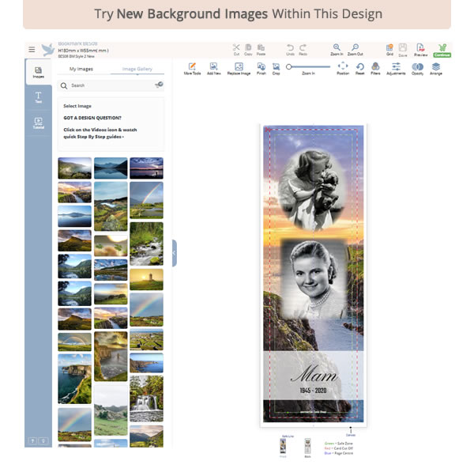Screen dimensions: 474x476
Task: Select the Crop tool
Action: pyautogui.click(x=276, y=69)
